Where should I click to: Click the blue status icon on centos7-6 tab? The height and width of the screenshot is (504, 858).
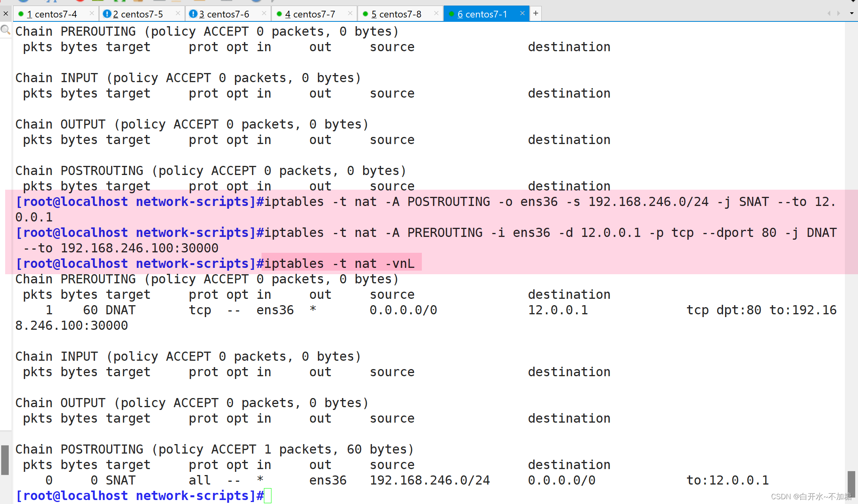click(x=193, y=14)
